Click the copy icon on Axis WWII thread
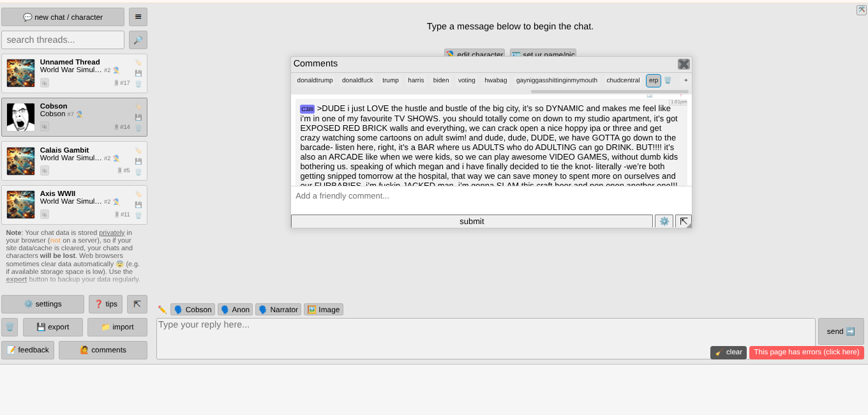Viewport: 868px width, 415px height. (45, 214)
